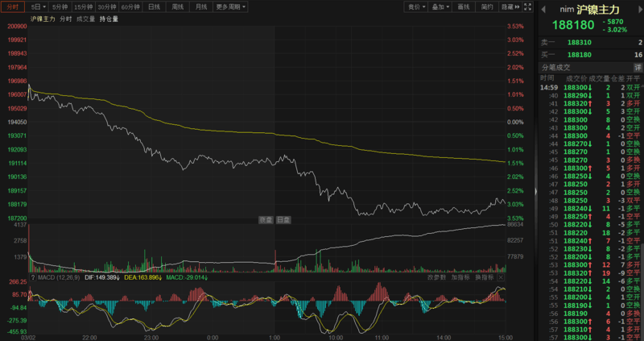Open the 竞价 dropdown menu
This screenshot has height=341, width=644.
pos(415,6)
